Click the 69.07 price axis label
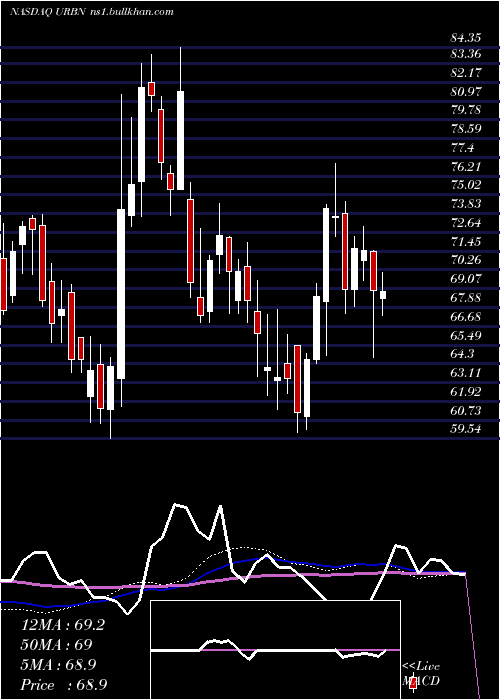Image resolution: width=500 pixels, height=700 pixels. point(466,279)
